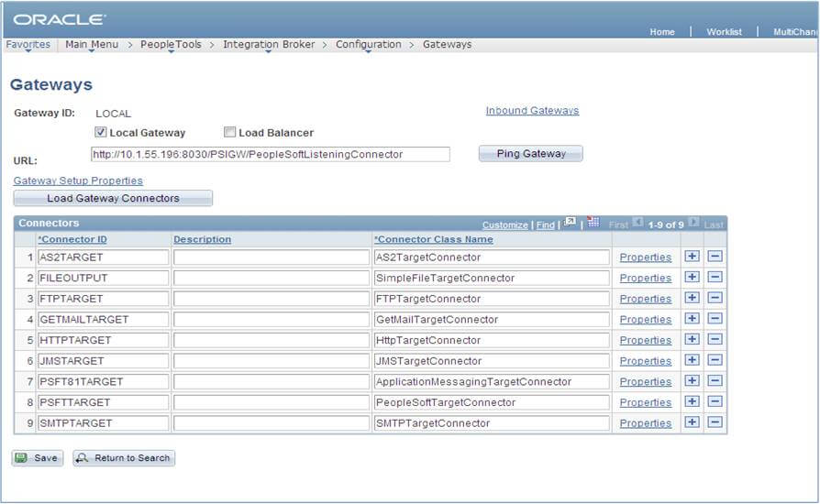The image size is (820, 504).
Task: Open Gateway Setup Properties link
Action: point(78,181)
